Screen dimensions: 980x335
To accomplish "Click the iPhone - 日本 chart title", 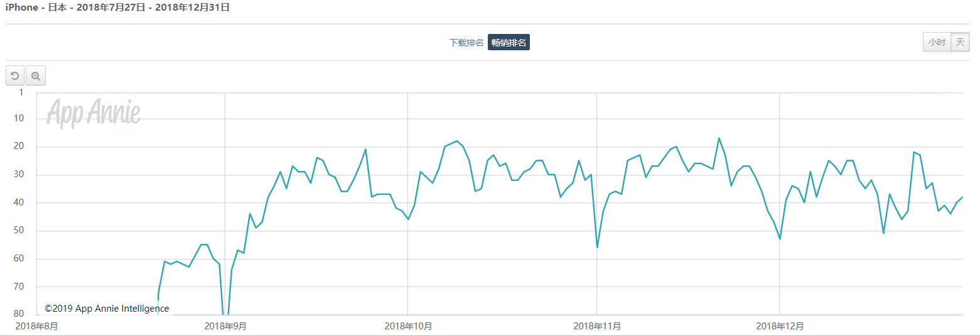I will [x=117, y=8].
